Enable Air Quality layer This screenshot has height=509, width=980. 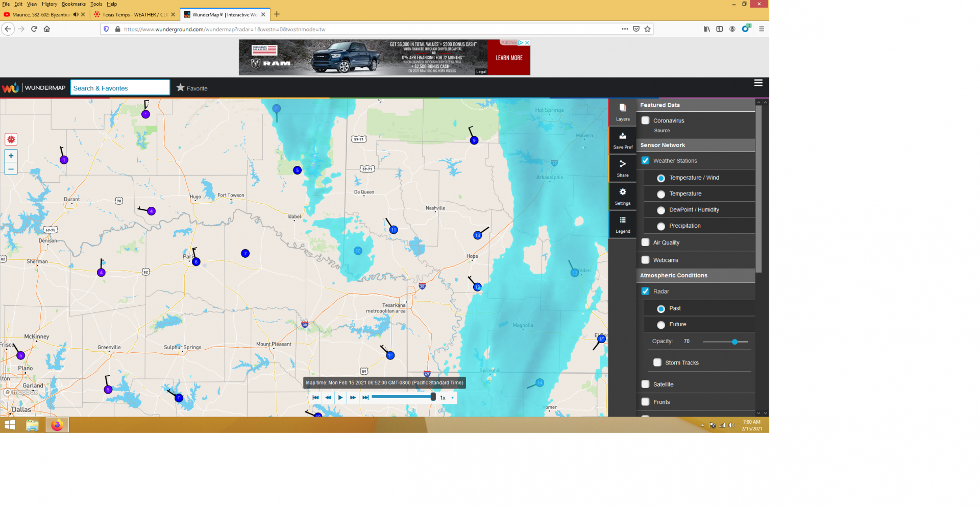(x=645, y=242)
